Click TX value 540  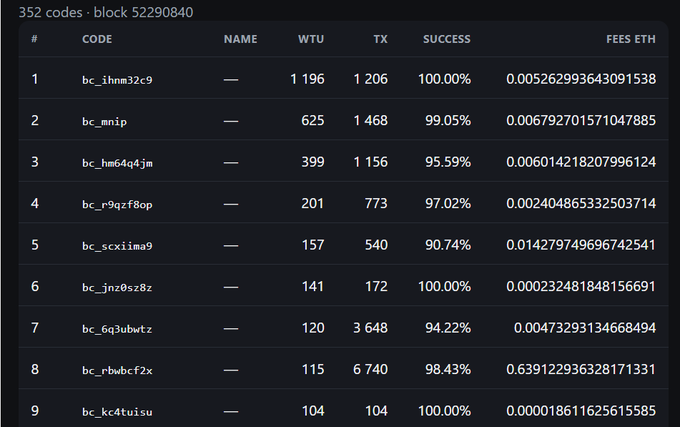pyautogui.click(x=376, y=245)
